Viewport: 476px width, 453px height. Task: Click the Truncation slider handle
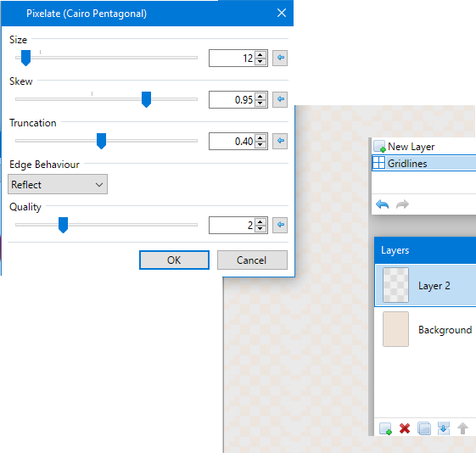[101, 141]
